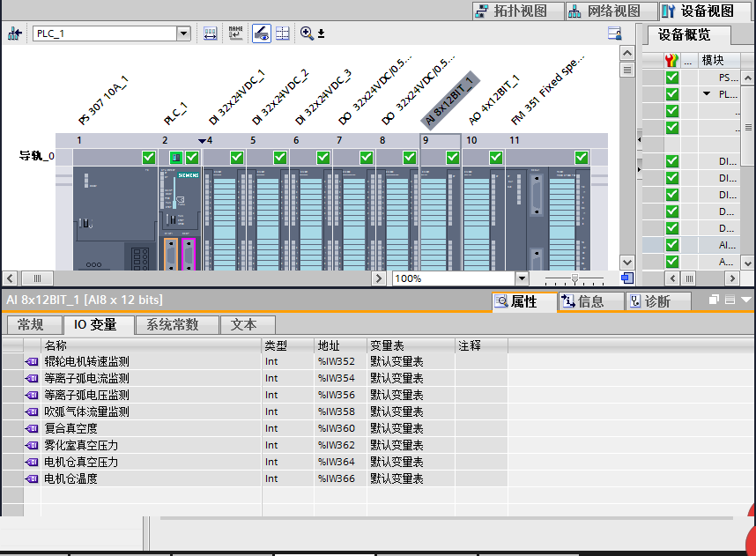Click the green check of slot 6 DI module
The image size is (756, 556).
coord(323,157)
